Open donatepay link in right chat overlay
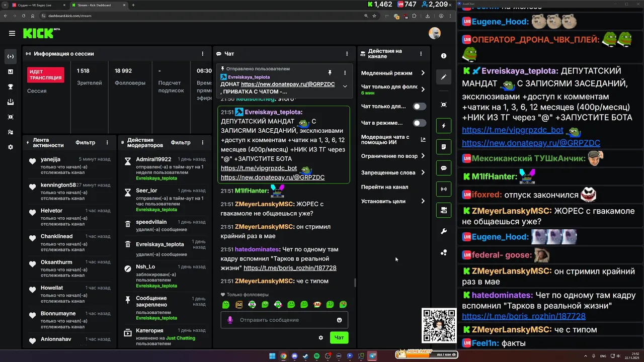This screenshot has width=644, height=362. tap(531, 143)
